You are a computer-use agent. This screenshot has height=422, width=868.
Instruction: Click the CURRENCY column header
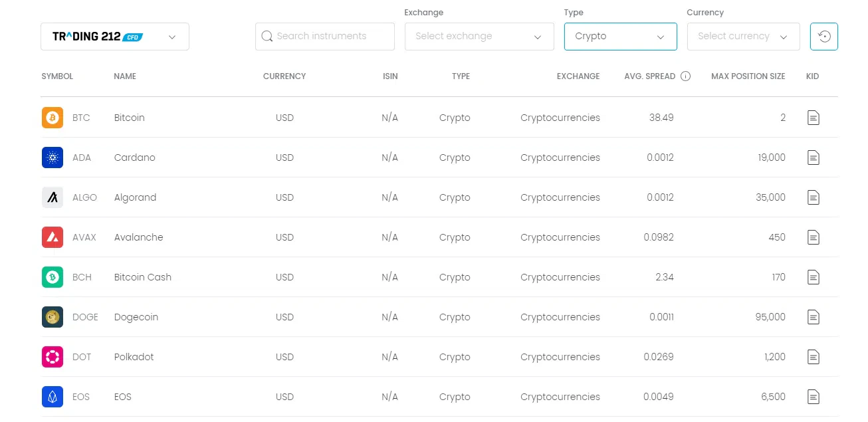[284, 76]
